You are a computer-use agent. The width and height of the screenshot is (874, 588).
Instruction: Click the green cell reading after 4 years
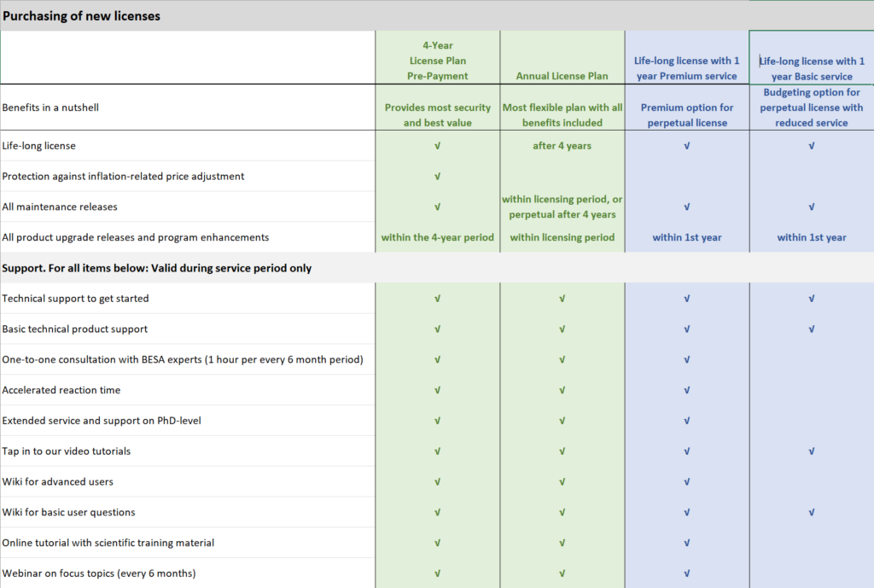pyautogui.click(x=562, y=146)
